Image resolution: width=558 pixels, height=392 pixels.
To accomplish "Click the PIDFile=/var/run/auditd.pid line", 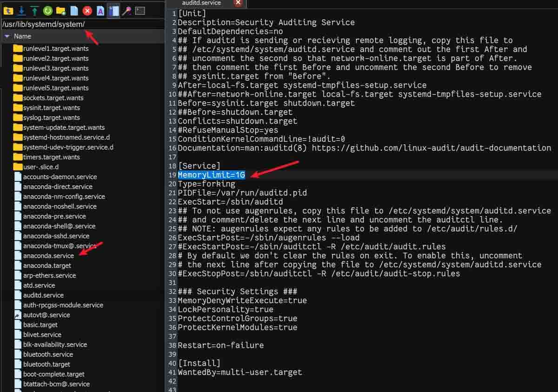I will pos(242,193).
